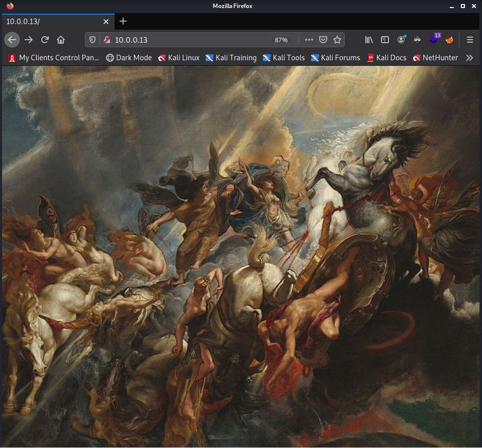482x448 pixels.
Task: Close the 10.0.0.13/ tab
Action: tap(106, 22)
